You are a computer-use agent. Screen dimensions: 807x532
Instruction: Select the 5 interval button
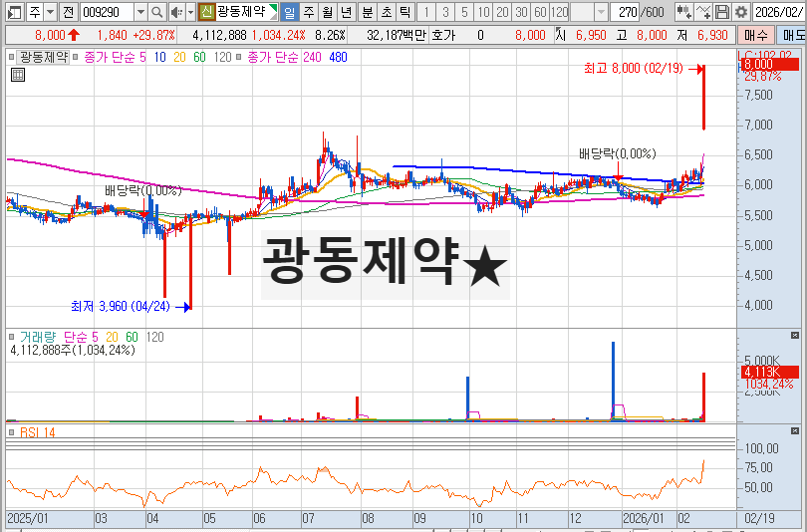pyautogui.click(x=464, y=12)
